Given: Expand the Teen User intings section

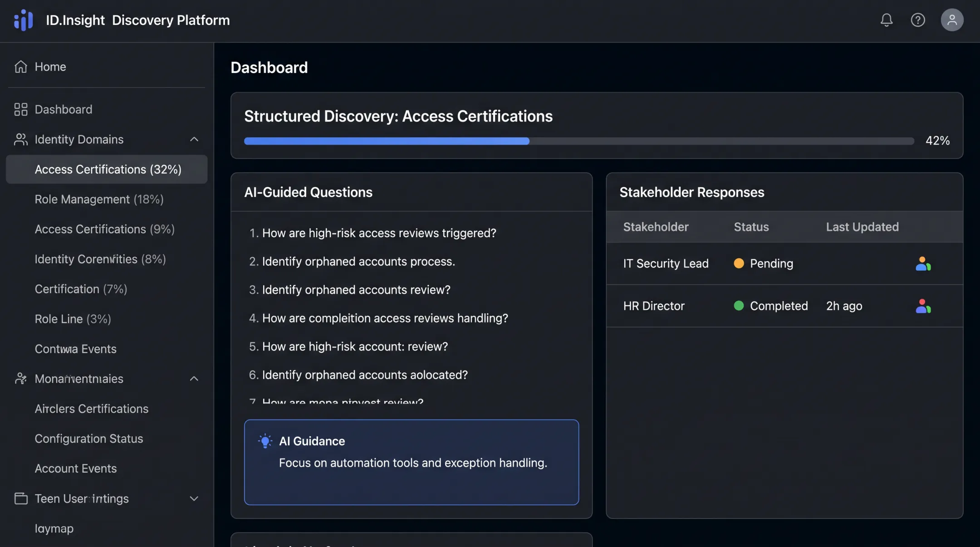Looking at the screenshot, I should (194, 498).
